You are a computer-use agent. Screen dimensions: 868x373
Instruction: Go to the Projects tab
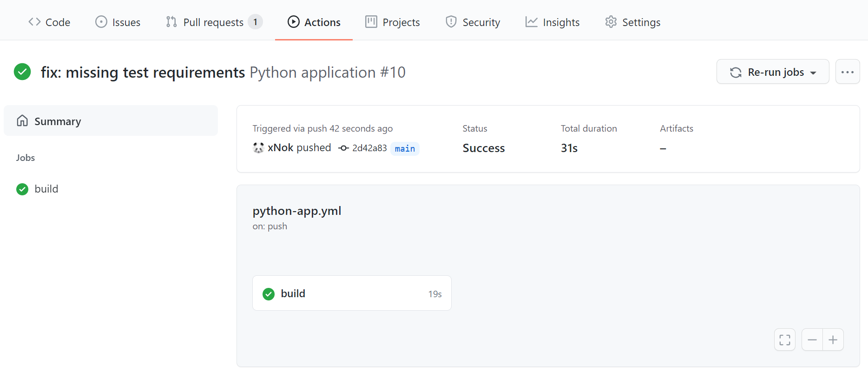393,22
